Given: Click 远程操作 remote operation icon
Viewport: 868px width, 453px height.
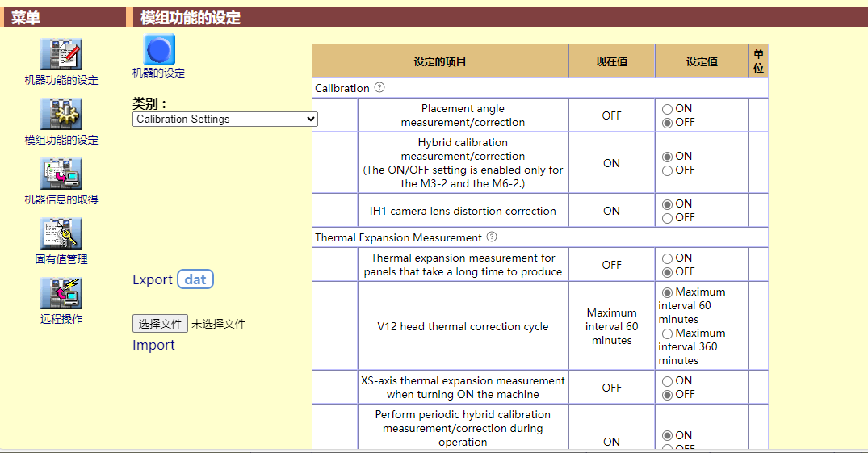Looking at the screenshot, I should coord(61,293).
